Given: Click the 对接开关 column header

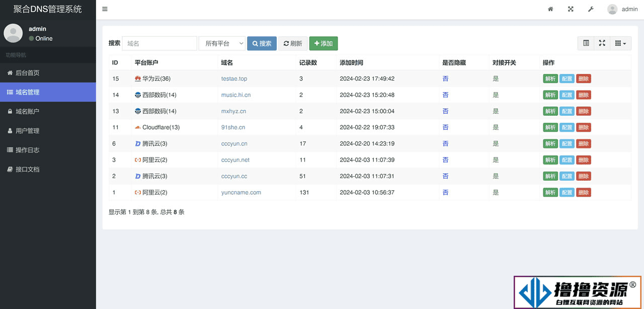Looking at the screenshot, I should [504, 63].
